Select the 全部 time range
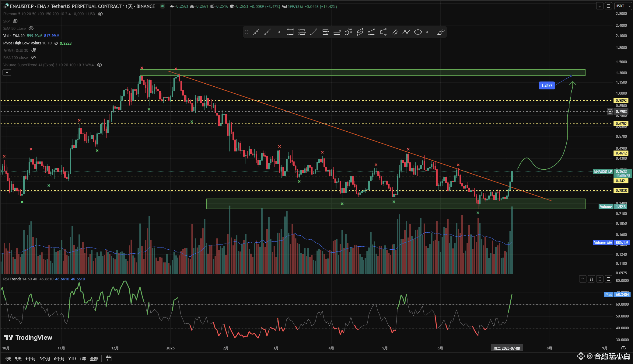Viewport: 633px width, 364px height. coord(94,359)
